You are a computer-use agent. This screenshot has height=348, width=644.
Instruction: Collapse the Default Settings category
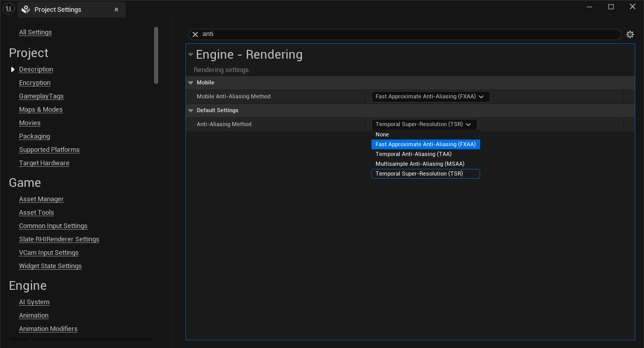coord(191,111)
